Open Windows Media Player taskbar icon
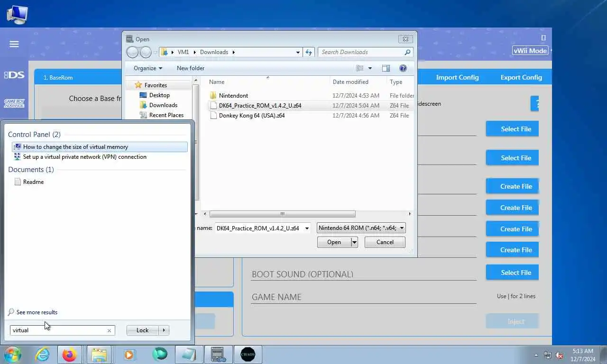 [129, 355]
